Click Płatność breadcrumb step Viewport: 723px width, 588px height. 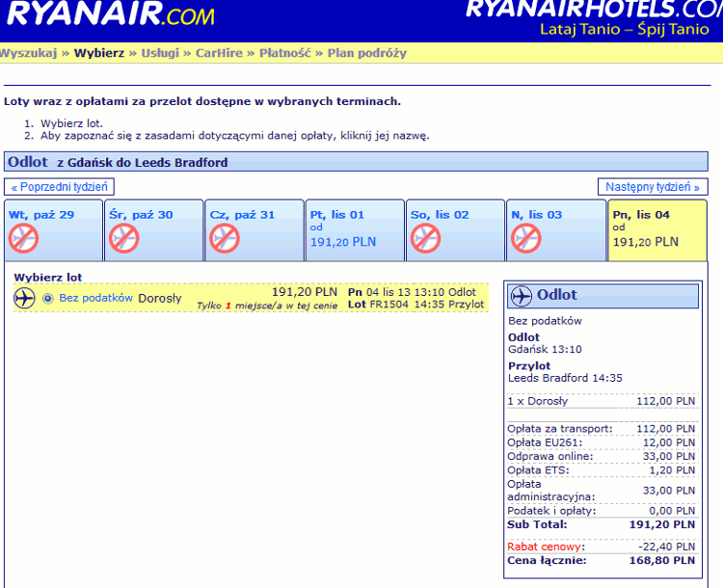[x=285, y=53]
